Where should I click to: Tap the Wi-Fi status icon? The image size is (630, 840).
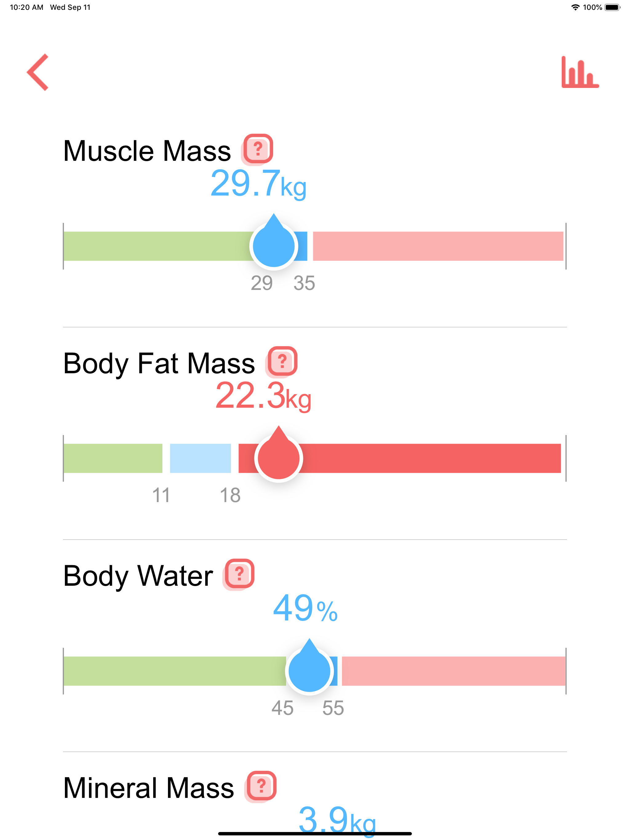point(575,7)
